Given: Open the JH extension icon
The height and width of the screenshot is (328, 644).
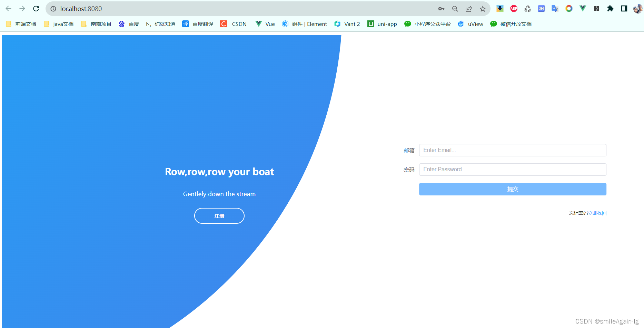Looking at the screenshot, I should point(541,9).
